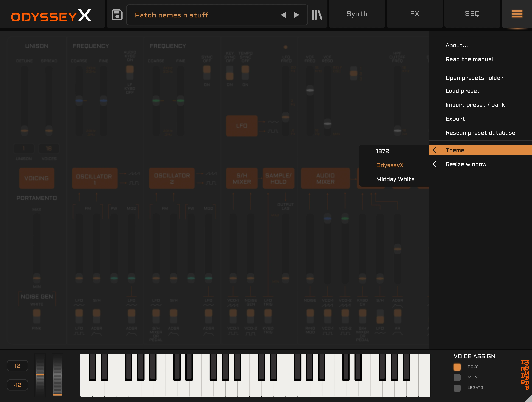
Task: Go to the previous preset with left arrow
Action: coord(283,15)
